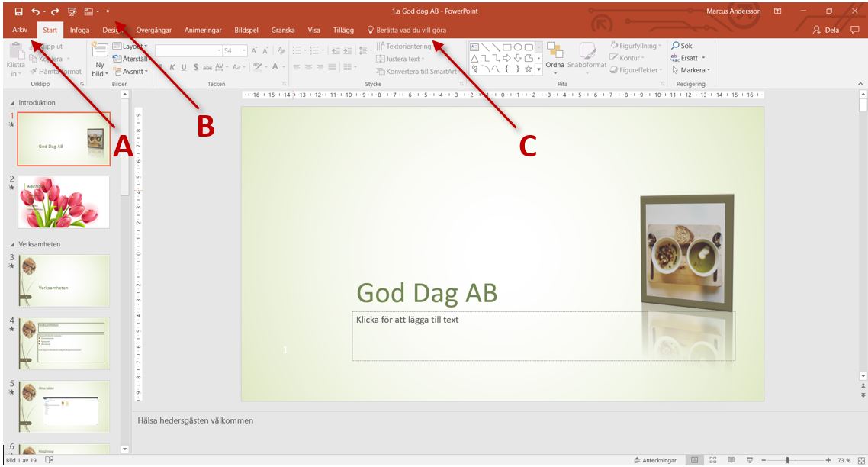Image resolution: width=868 pixels, height=467 pixels.
Task: Select the triangle shape in shapes gallery
Action: coord(474,58)
